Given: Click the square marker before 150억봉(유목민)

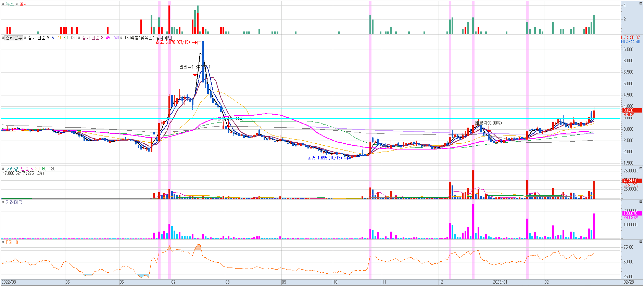Looking at the screenshot, I should pos(122,38).
